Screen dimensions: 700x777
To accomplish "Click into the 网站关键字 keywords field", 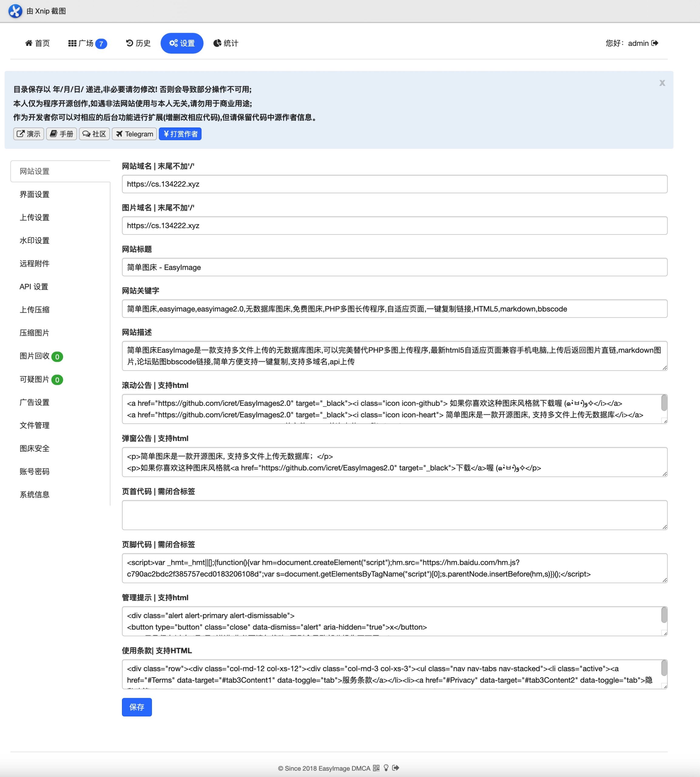I will 395,309.
